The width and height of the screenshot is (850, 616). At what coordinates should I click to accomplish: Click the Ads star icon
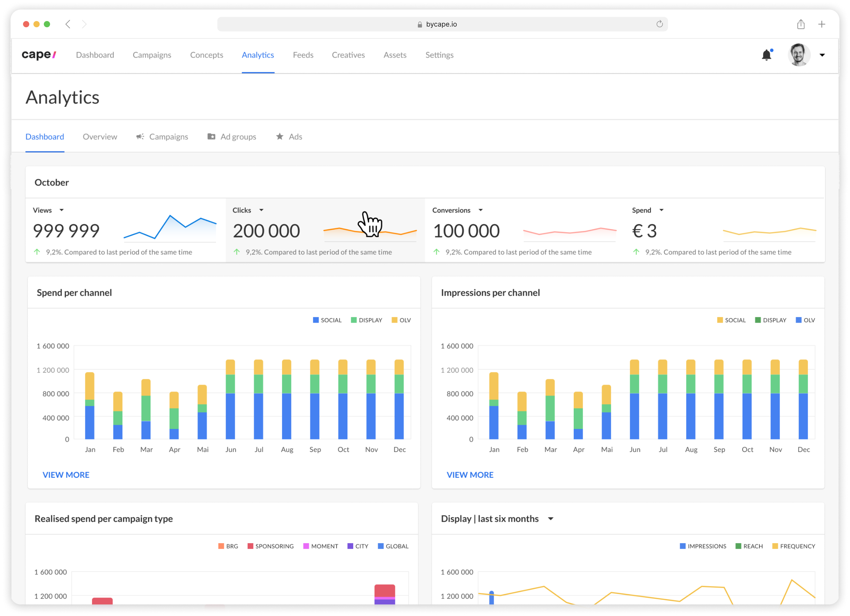click(280, 137)
